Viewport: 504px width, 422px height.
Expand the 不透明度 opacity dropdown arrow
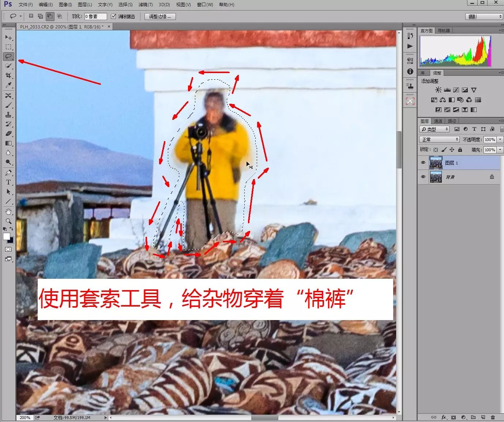pos(500,140)
